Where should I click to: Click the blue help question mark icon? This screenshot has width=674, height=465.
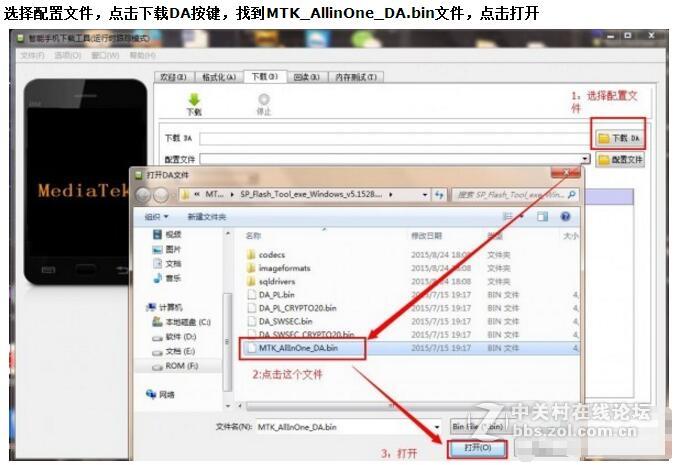(565, 217)
